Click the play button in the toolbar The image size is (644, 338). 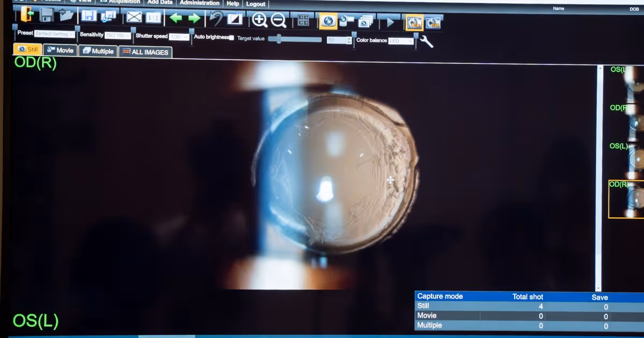click(390, 23)
